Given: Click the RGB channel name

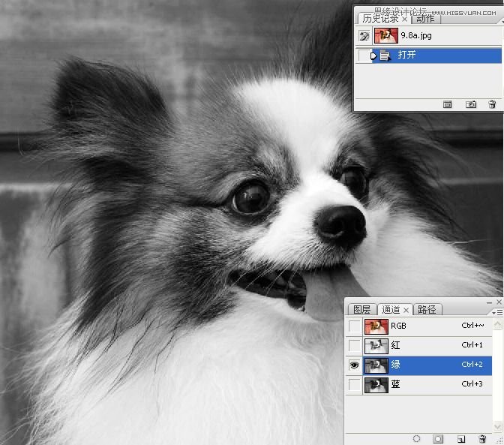Looking at the screenshot, I should click(x=398, y=326).
